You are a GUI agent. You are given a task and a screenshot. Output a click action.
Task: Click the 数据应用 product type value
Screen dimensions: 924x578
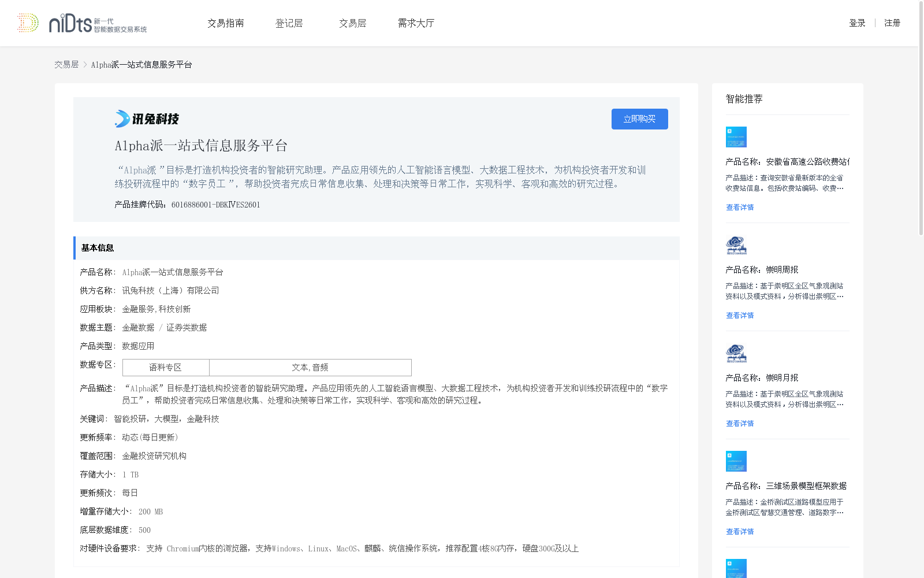[x=138, y=346]
